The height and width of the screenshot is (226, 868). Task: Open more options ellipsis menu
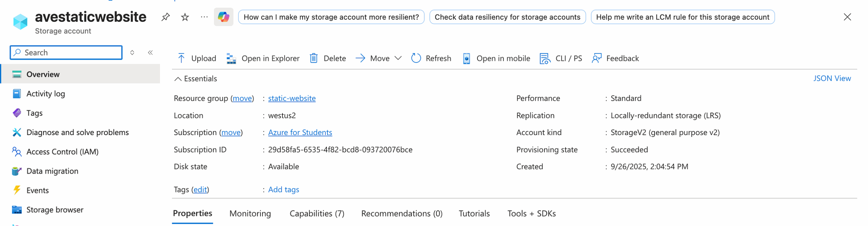tap(204, 17)
